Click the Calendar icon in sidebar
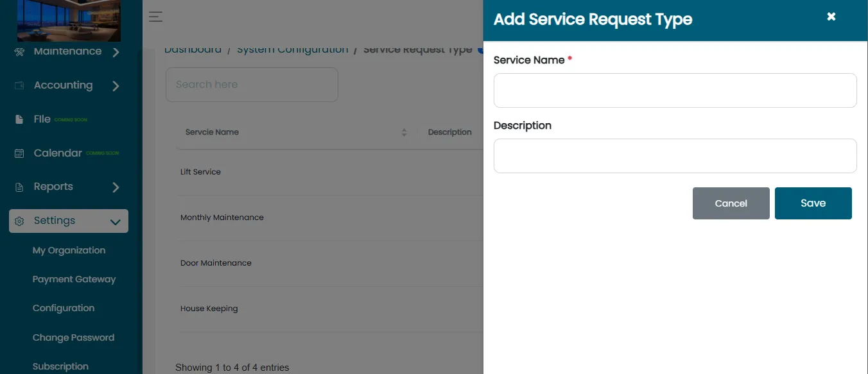The height and width of the screenshot is (374, 868). pyautogui.click(x=19, y=153)
